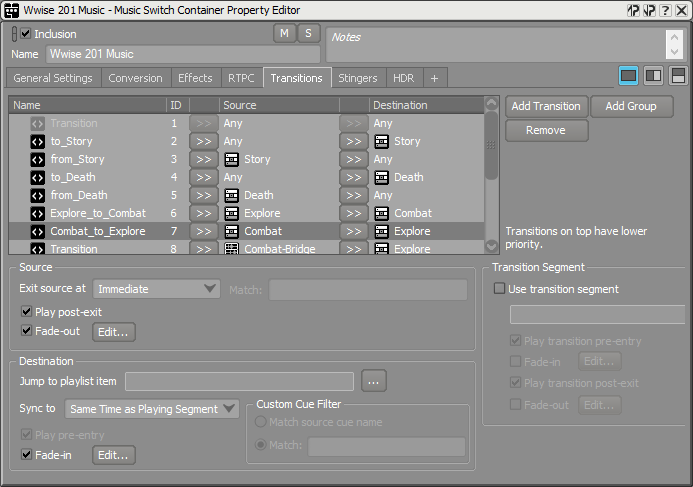Screen dimensions: 693x487
Task: Select the side-by-side split layout icon
Action: pyautogui.click(x=653, y=76)
